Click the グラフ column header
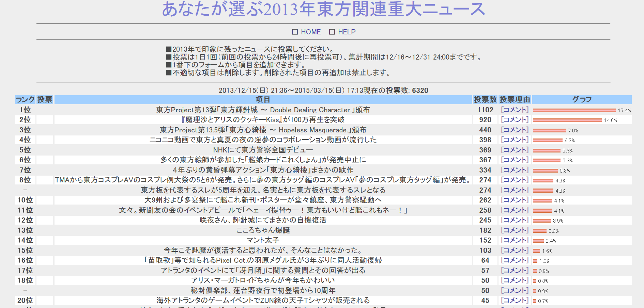Image resolution: width=644 pixels, height=308 pixels. (582, 100)
